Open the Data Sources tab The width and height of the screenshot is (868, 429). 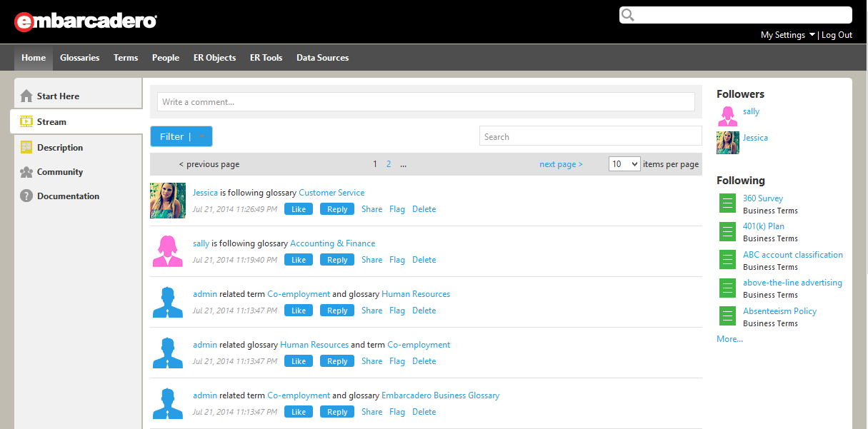[x=323, y=58]
